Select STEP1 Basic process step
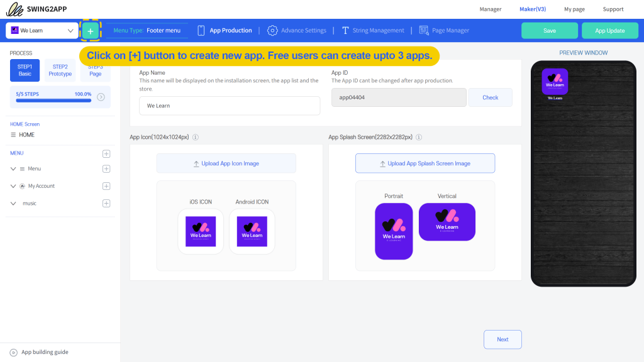Image resolution: width=644 pixels, height=362 pixels. tap(25, 70)
